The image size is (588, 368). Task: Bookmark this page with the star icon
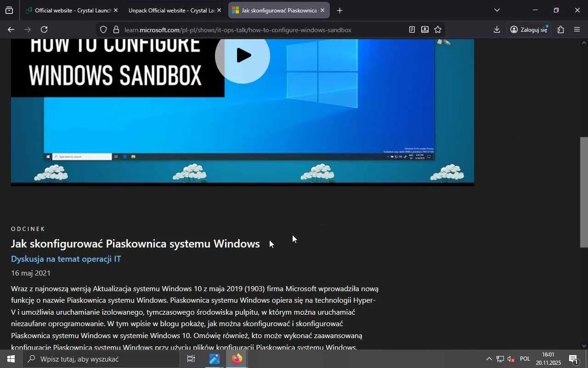click(438, 30)
